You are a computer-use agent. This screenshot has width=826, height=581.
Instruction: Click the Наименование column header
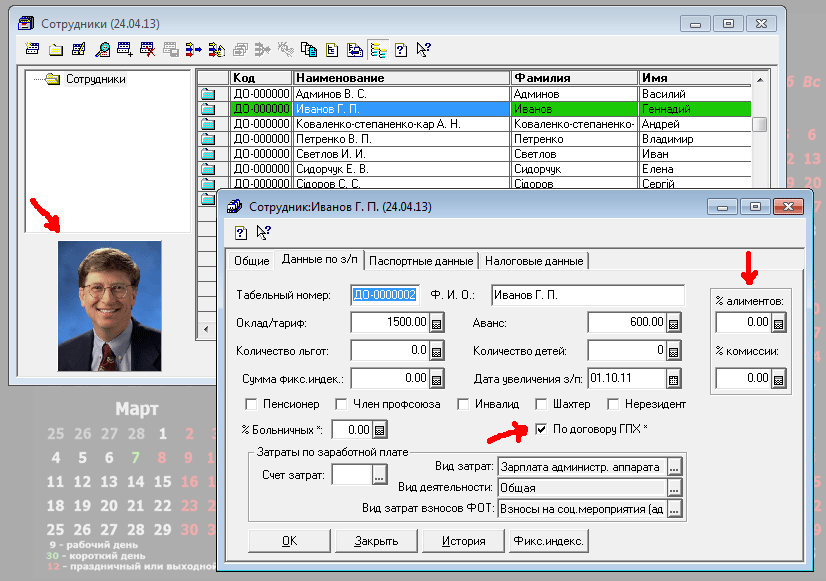pyautogui.click(x=401, y=78)
